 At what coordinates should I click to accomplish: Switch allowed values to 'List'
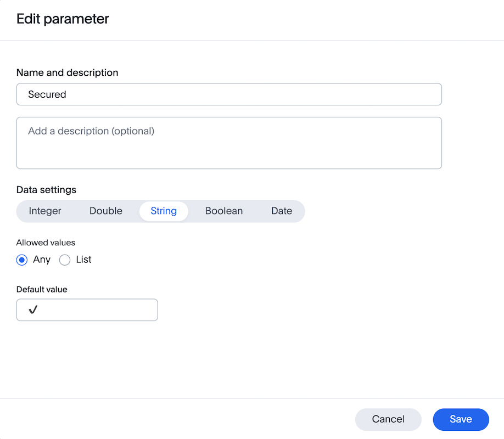[x=64, y=260]
